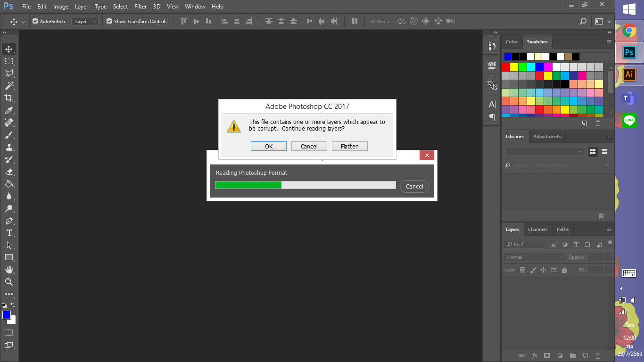Select the Zoom tool
This screenshot has height=362, width=644.
tap(9, 282)
